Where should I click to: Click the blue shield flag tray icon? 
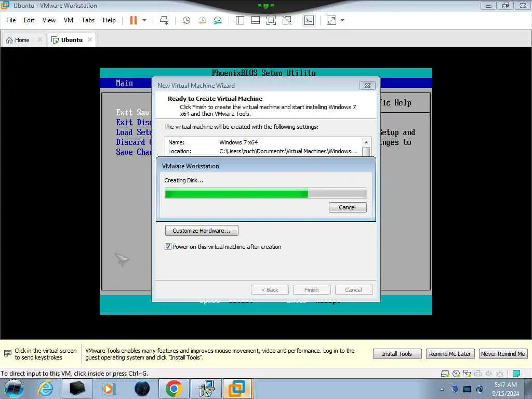pos(455,389)
